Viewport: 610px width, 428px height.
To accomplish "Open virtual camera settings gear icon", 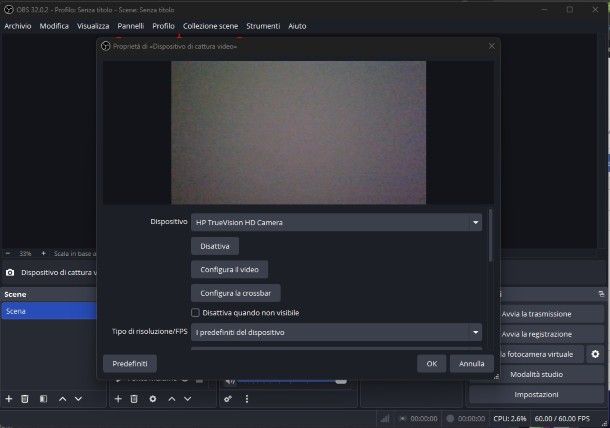I will pyautogui.click(x=595, y=354).
